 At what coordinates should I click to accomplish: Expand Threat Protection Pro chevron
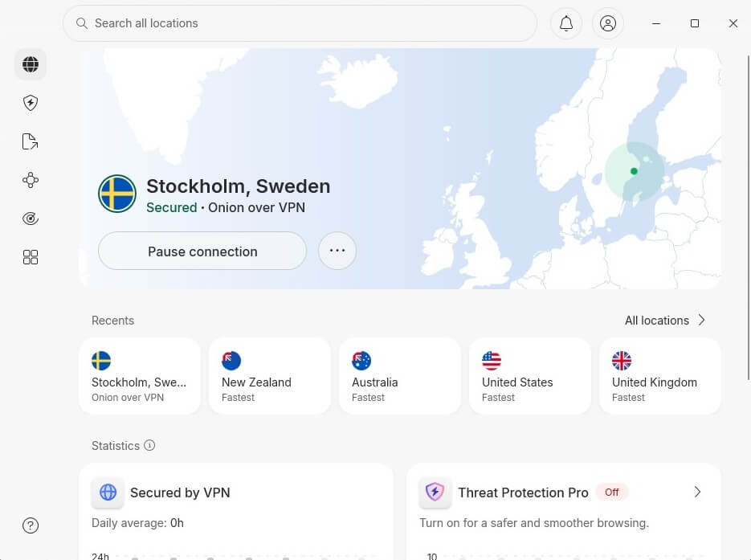(x=697, y=492)
